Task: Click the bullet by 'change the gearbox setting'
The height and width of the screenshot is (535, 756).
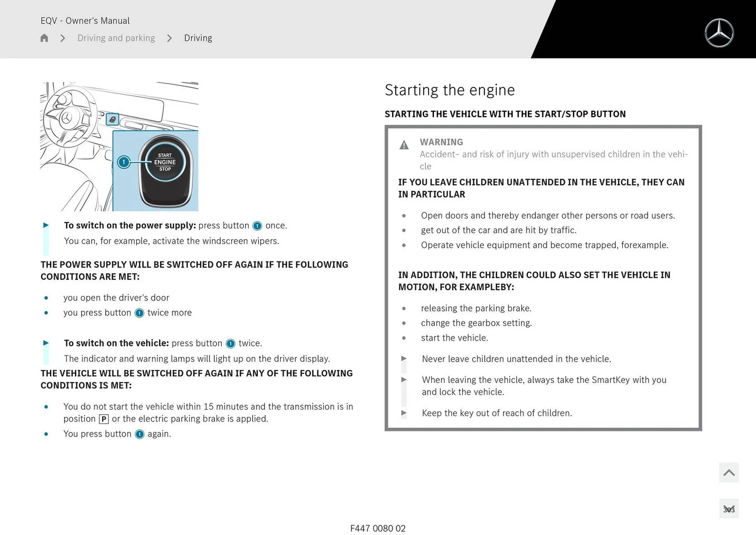Action: tap(404, 323)
